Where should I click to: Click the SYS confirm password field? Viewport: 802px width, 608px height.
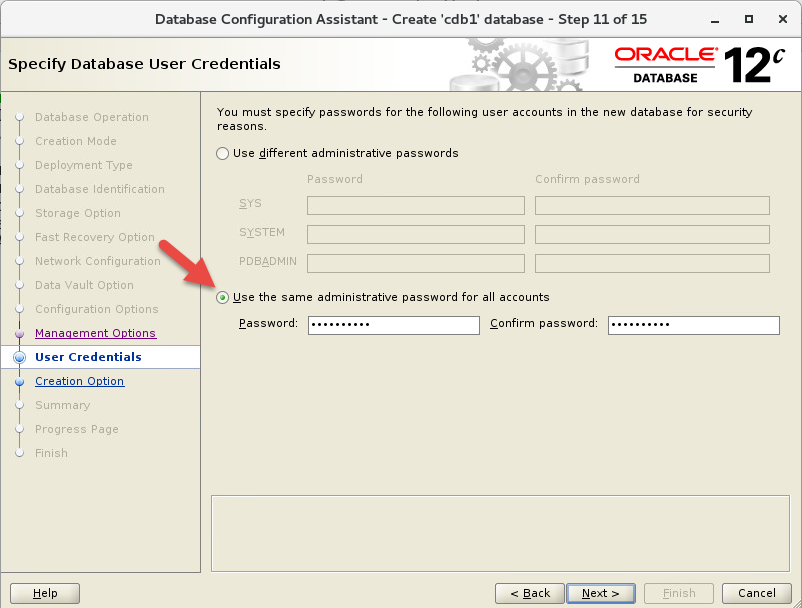tap(652, 206)
